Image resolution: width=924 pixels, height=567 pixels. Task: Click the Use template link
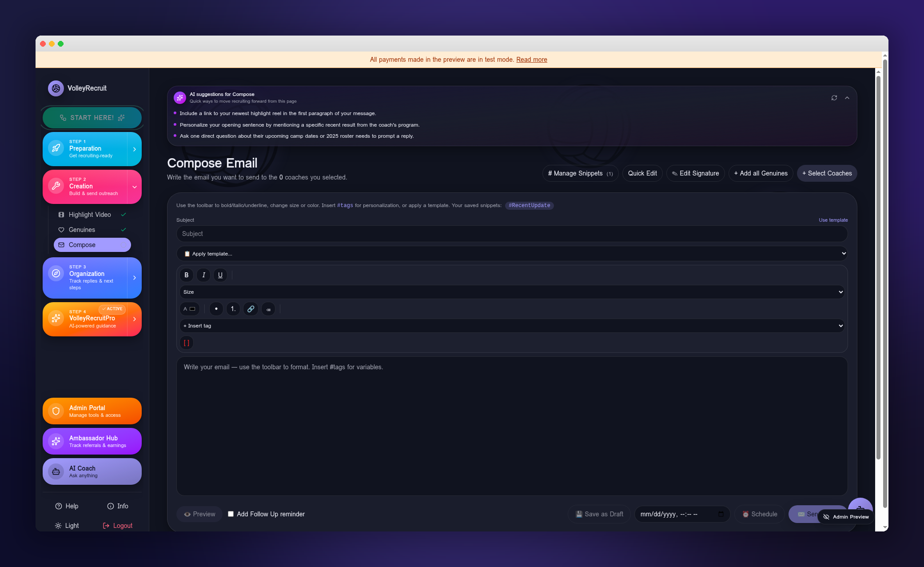[833, 220]
